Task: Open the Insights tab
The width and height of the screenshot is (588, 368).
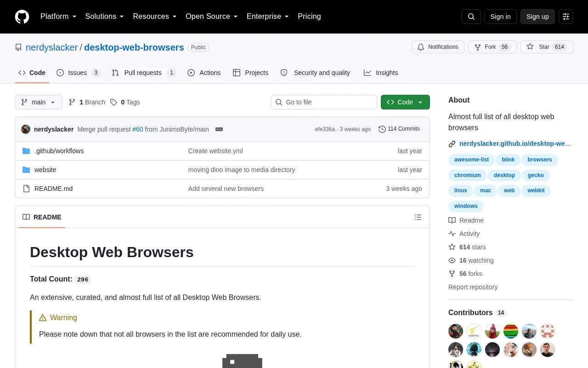Action: pos(381,73)
